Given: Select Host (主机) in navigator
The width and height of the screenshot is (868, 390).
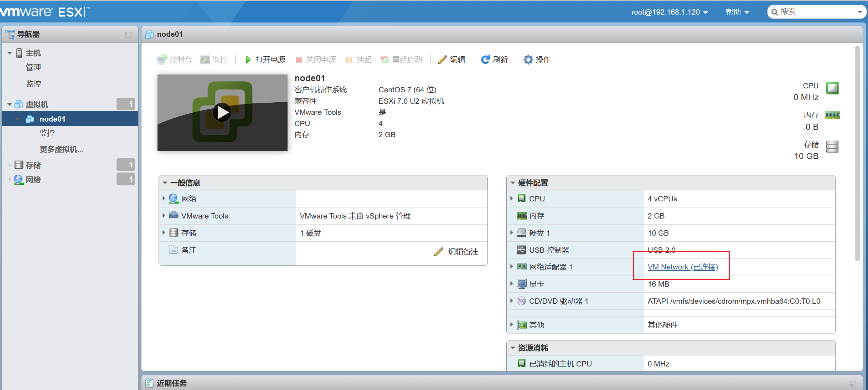Looking at the screenshot, I should click(x=33, y=53).
